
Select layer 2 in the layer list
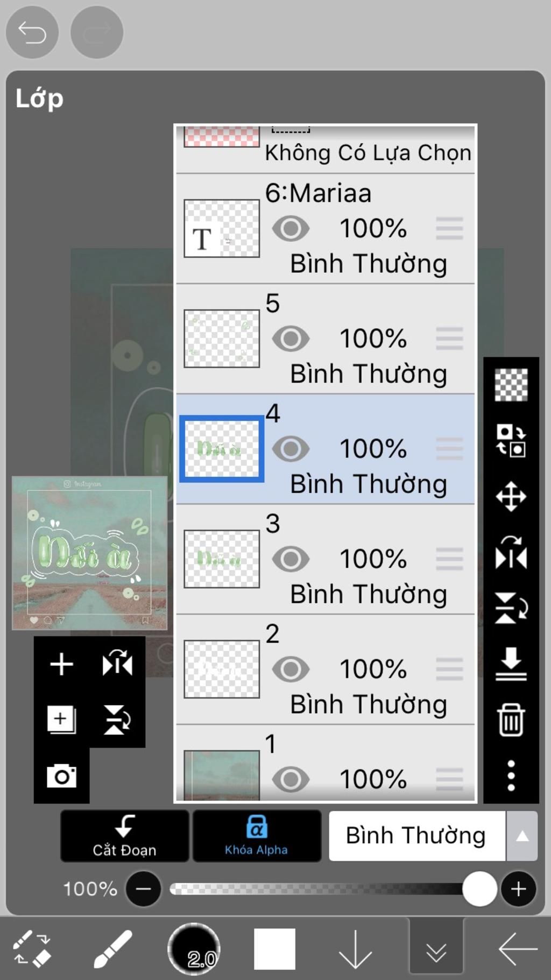[326, 669]
